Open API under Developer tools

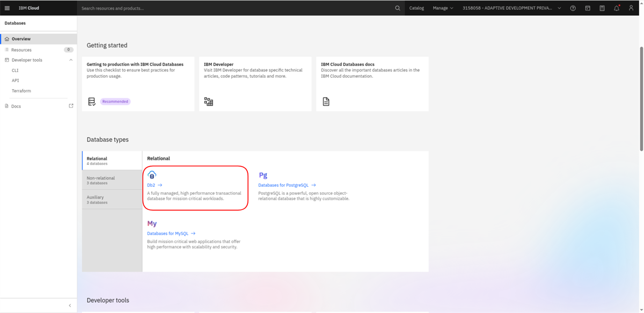click(x=15, y=81)
